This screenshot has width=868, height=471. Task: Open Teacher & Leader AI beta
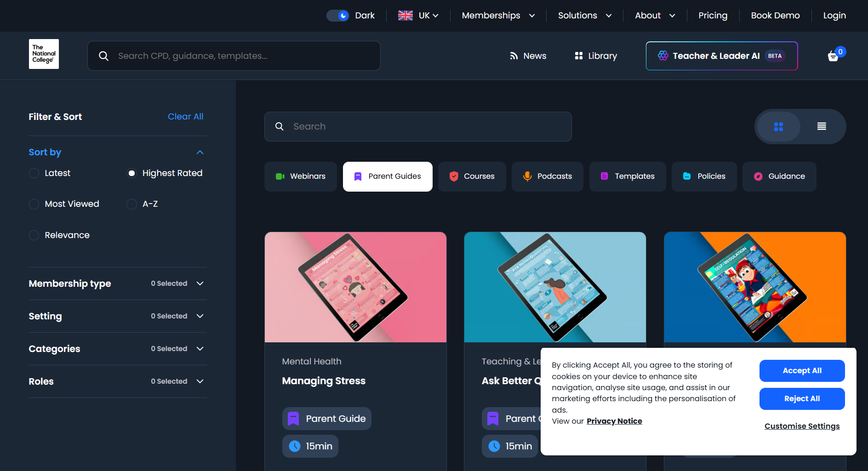[x=721, y=56]
